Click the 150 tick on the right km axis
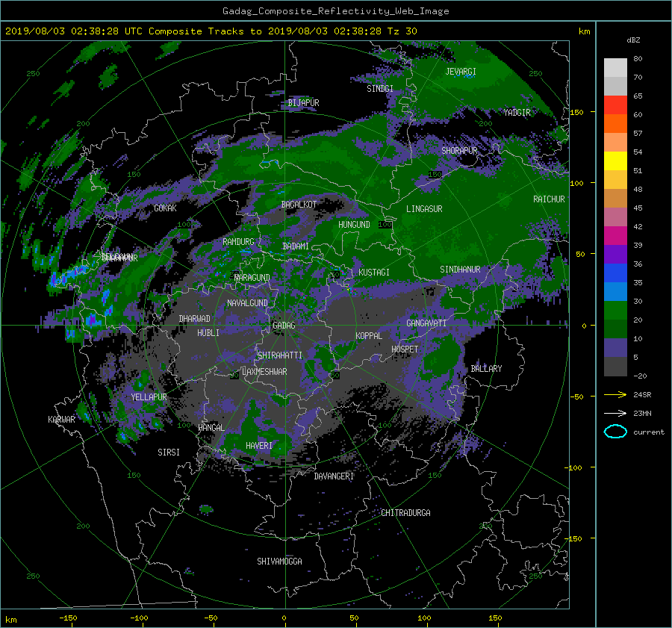Image resolution: width=672 pixels, height=628 pixels. tap(577, 112)
